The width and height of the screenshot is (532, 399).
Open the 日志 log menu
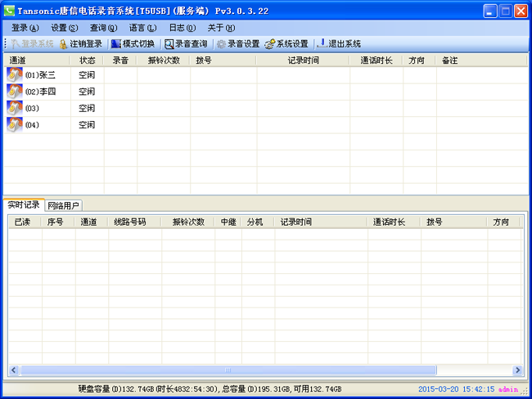(182, 28)
